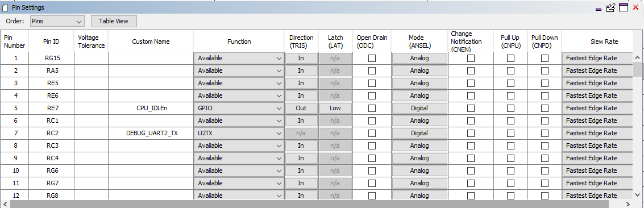Toggle RC2 mode button showing Digital
This screenshot has height=208, width=644.
(x=419, y=134)
